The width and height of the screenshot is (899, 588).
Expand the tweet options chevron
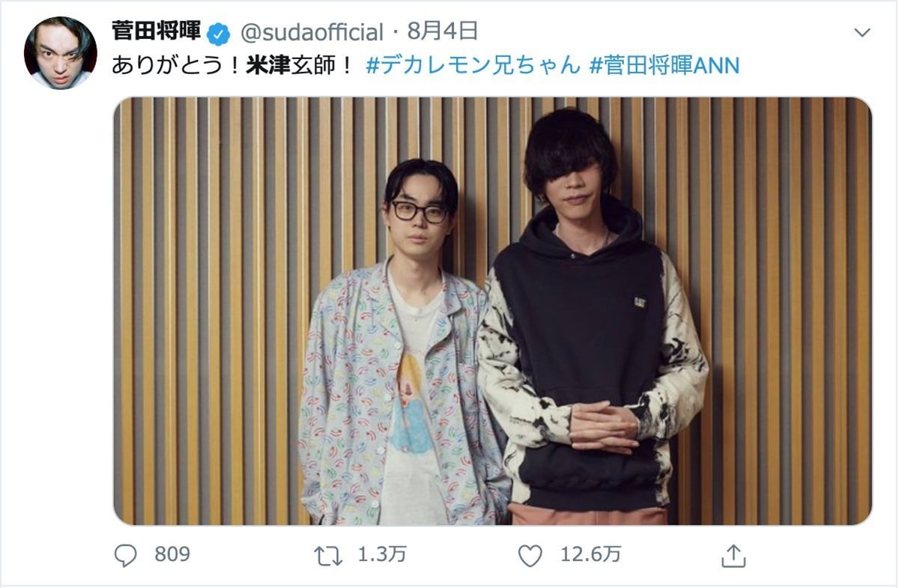click(863, 32)
